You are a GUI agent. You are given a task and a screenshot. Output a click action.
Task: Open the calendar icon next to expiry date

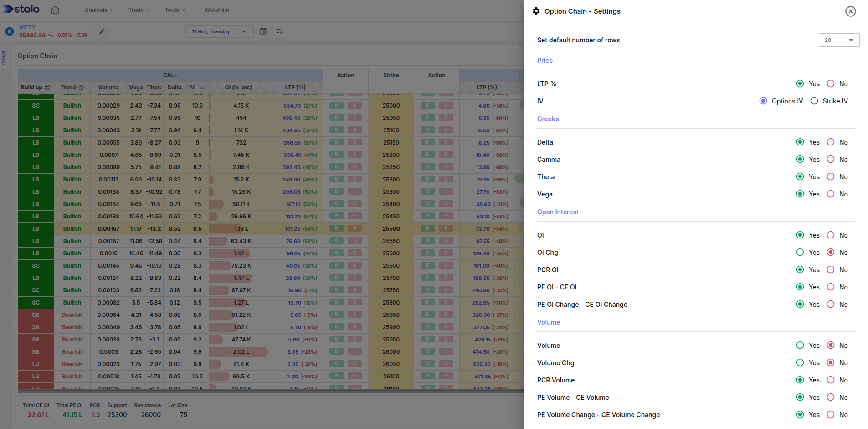[x=263, y=31]
